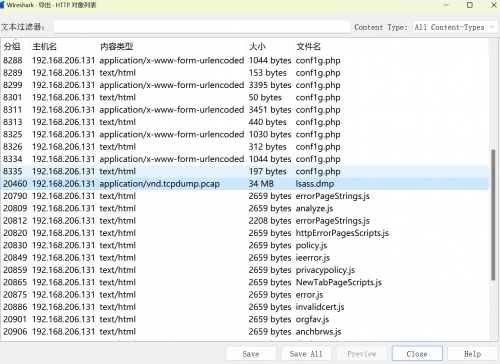Screen dimensions: 500x364
Task: Select packet 8325 row with 1030 bytes
Action: (x=245, y=134)
